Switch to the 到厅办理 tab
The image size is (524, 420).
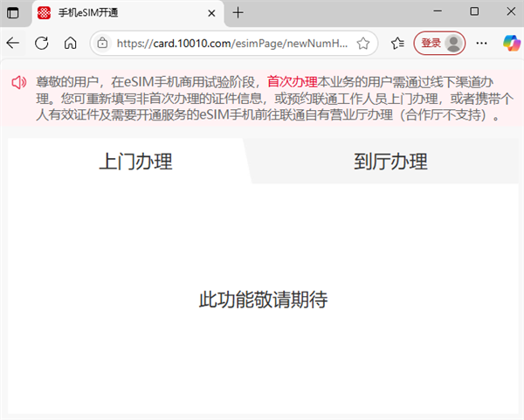390,162
